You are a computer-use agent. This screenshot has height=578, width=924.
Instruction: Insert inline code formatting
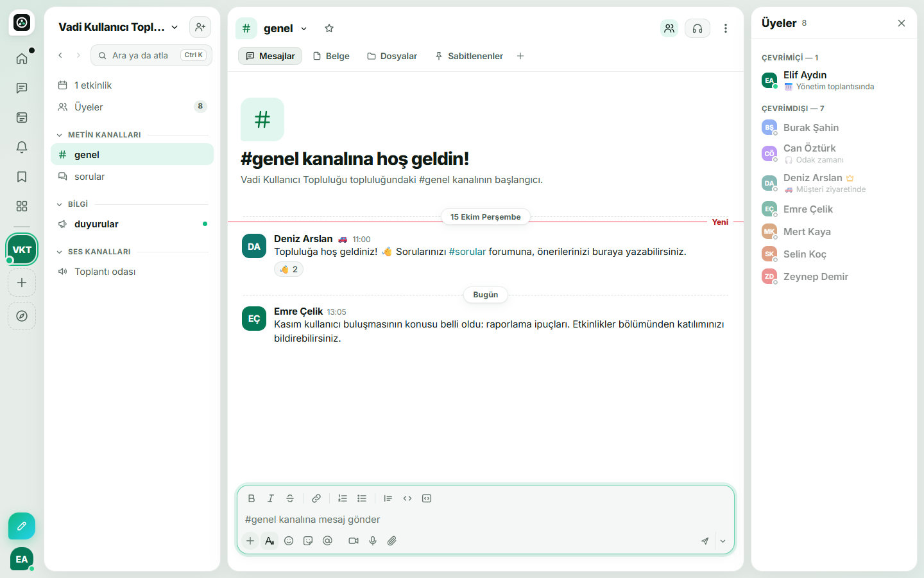click(x=407, y=498)
